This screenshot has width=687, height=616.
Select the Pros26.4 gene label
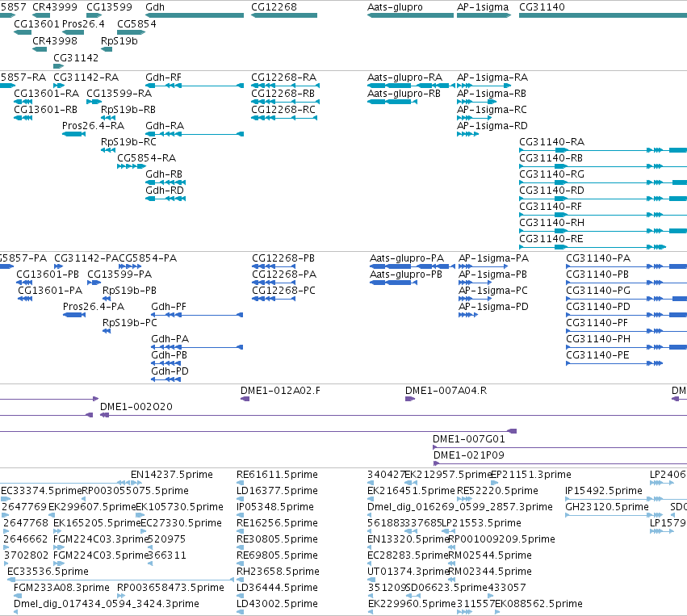click(83, 23)
